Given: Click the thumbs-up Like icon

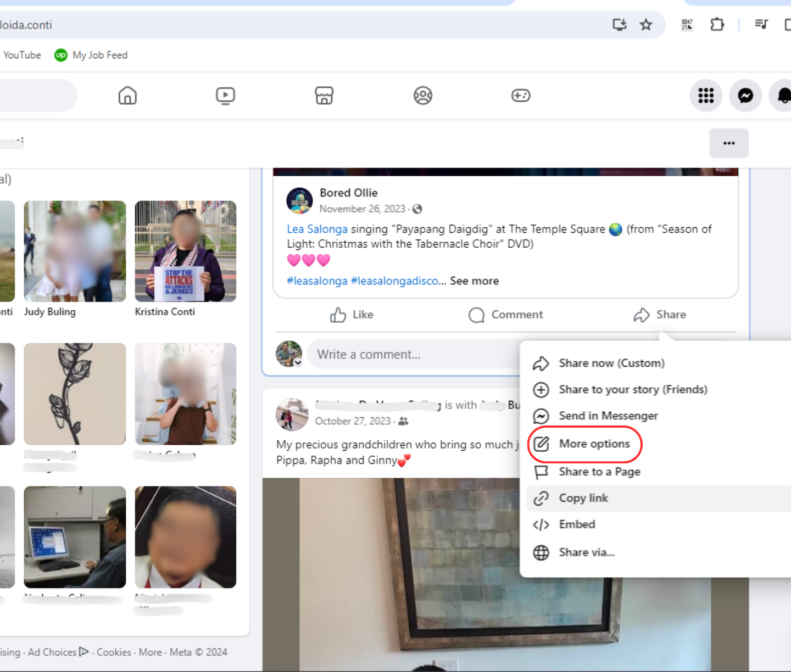Looking at the screenshot, I should point(338,315).
